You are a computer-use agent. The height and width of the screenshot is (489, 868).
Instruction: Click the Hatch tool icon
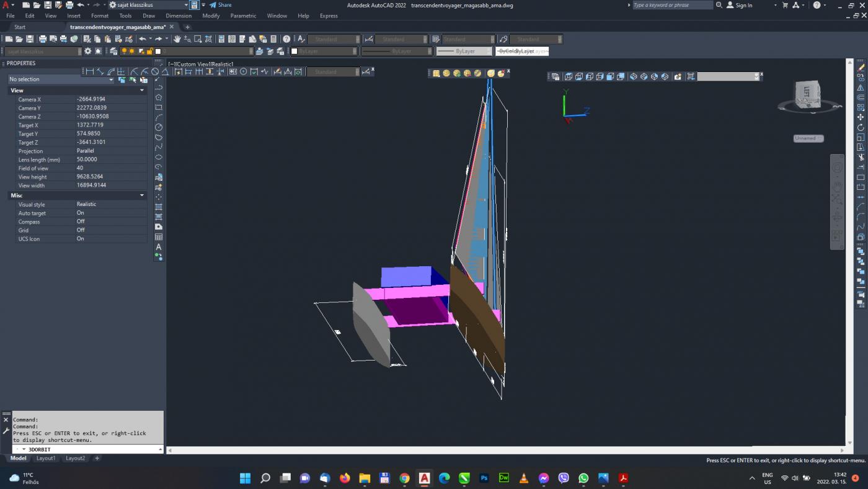[159, 207]
